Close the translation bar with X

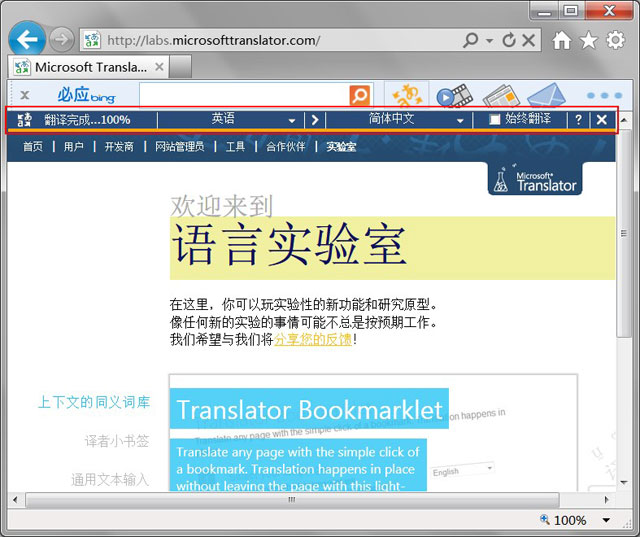pyautogui.click(x=601, y=120)
